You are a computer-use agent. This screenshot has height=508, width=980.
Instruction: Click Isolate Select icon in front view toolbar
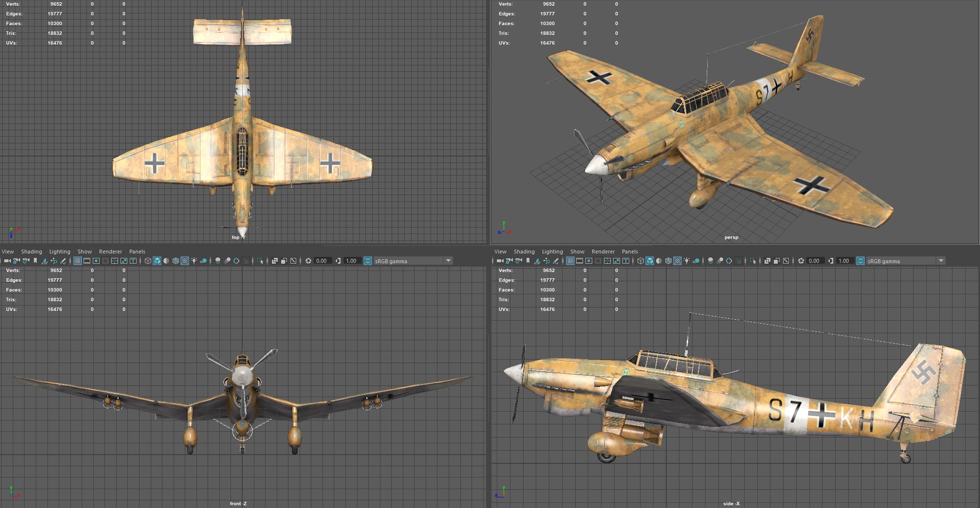pos(260,261)
